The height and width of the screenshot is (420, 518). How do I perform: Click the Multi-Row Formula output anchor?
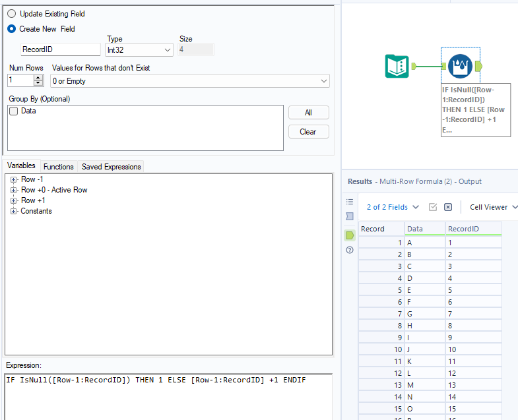(x=478, y=66)
